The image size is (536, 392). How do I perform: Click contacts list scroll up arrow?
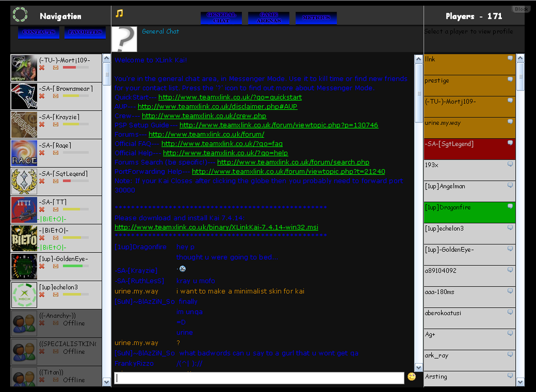pyautogui.click(x=107, y=59)
